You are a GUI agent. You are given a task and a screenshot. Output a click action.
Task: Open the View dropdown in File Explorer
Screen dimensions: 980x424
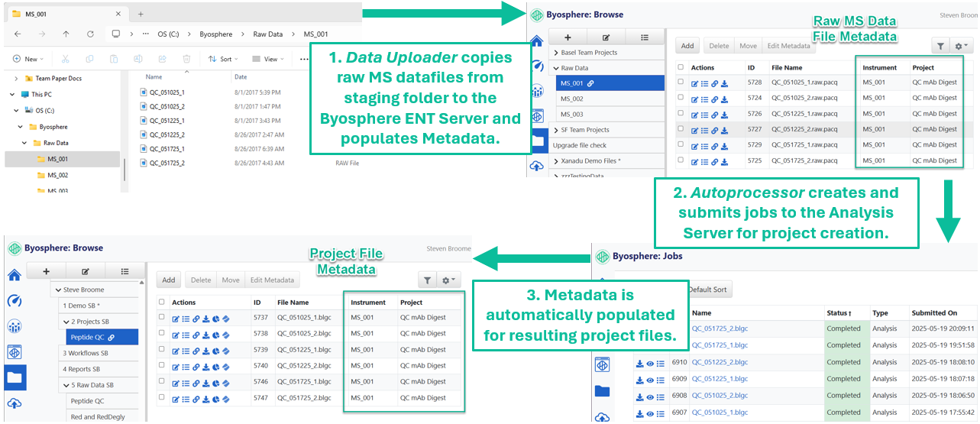[267, 59]
